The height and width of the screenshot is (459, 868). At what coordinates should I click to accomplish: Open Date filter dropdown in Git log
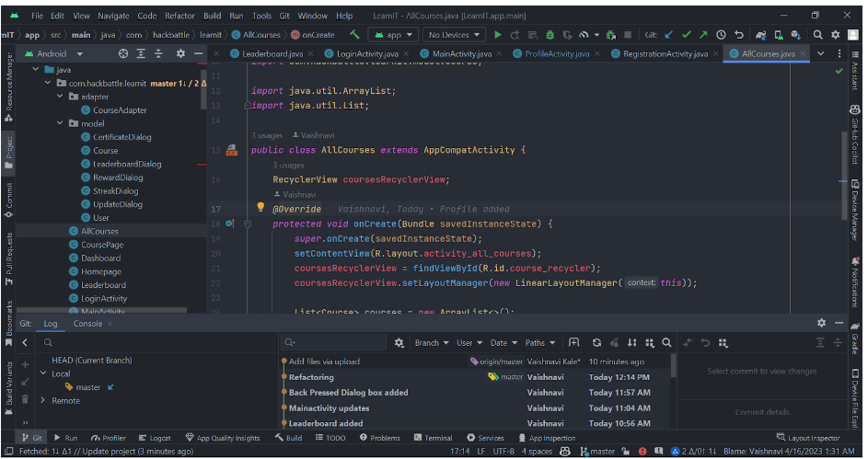[503, 343]
